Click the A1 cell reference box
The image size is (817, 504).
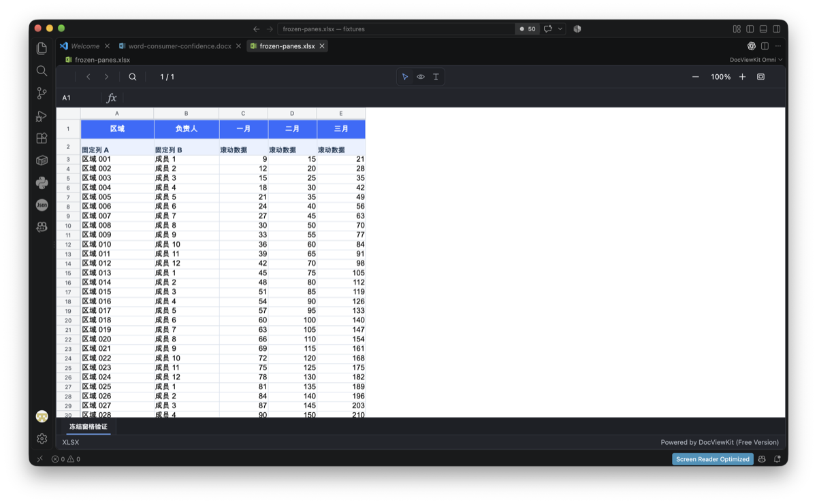(80, 98)
